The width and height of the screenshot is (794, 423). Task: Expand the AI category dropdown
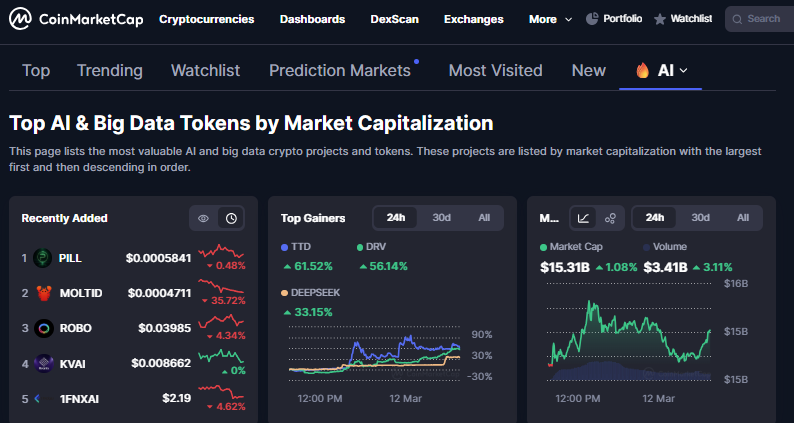662,70
